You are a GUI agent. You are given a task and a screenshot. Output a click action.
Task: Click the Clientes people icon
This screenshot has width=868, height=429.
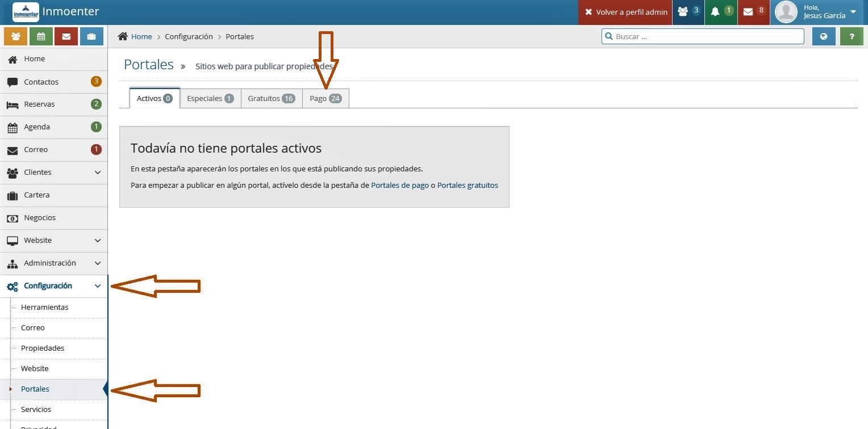point(12,173)
